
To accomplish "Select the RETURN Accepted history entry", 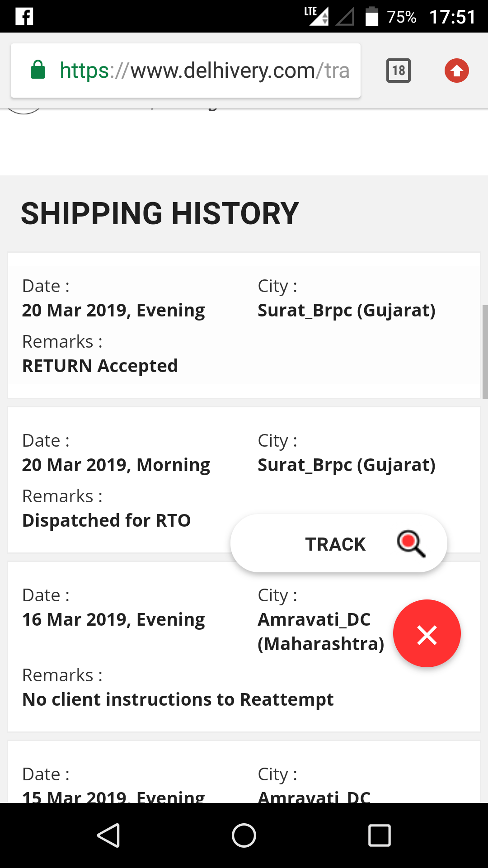I will pyautogui.click(x=100, y=366).
